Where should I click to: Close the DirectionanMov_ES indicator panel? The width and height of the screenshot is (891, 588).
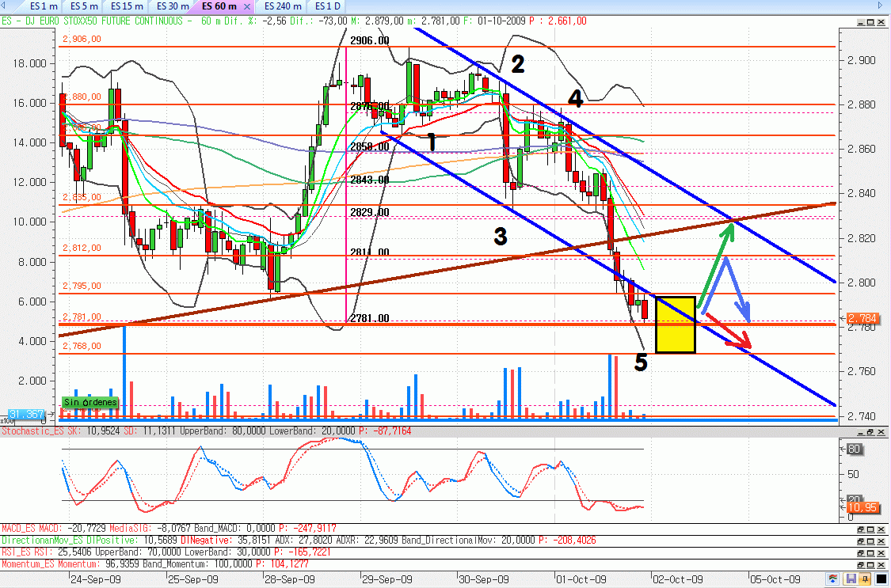881,541
